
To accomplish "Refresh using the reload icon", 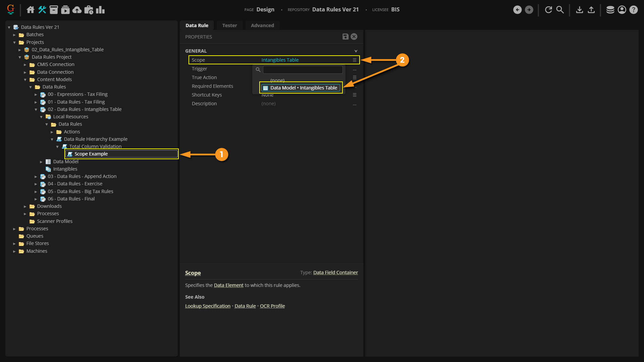I will pos(548,10).
